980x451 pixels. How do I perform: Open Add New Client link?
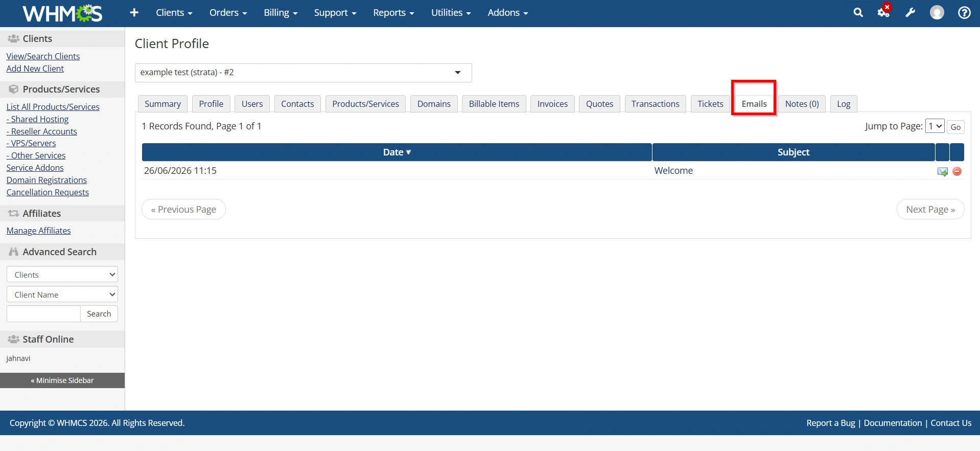pyautogui.click(x=35, y=69)
